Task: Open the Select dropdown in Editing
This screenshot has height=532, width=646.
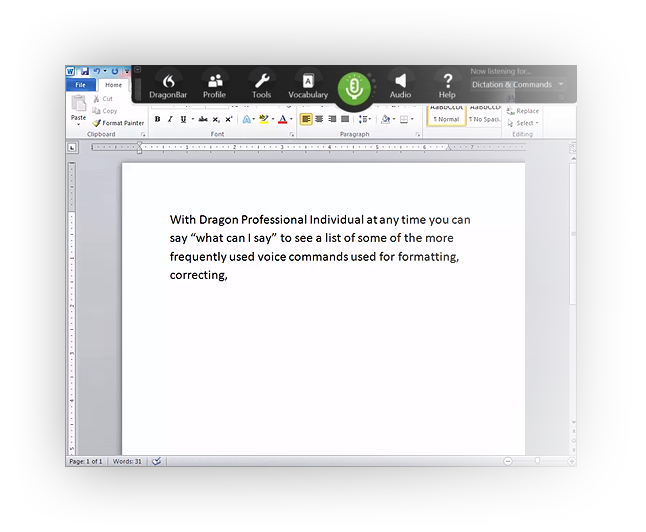Action: [523, 123]
